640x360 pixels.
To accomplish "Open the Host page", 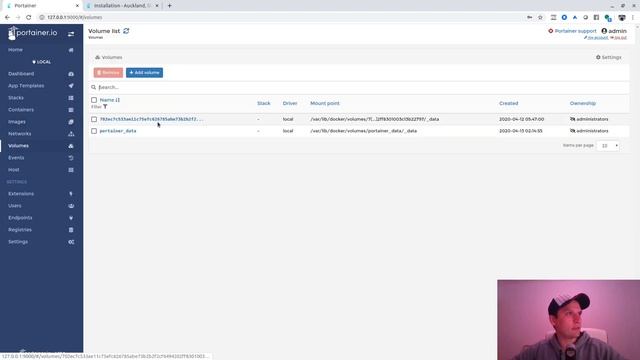I will pyautogui.click(x=13, y=170).
